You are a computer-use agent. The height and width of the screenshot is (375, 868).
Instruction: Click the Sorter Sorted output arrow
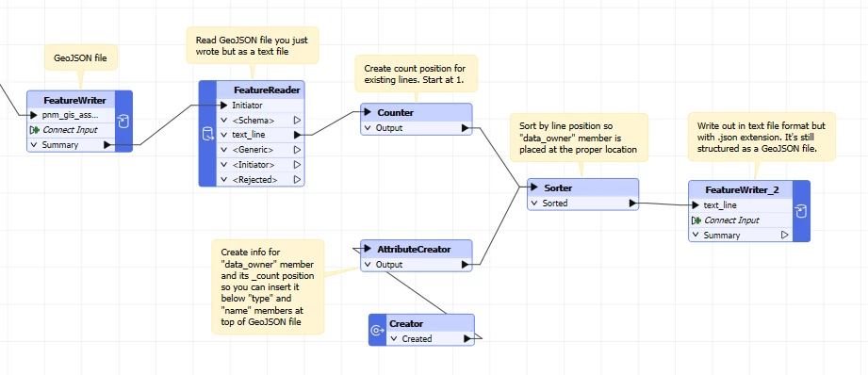pos(632,203)
